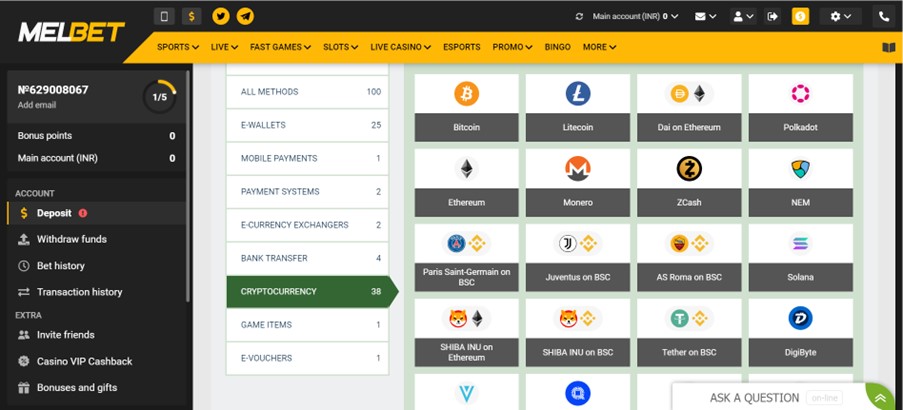Select the Bitcoin payment icon
Screen dimensions: 903x410
tap(466, 94)
